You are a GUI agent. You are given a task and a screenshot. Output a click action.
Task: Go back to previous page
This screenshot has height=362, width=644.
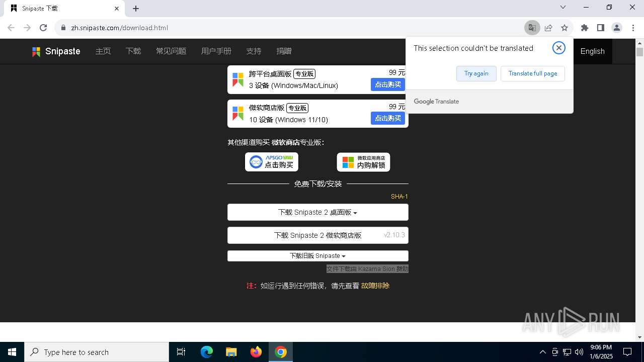[x=11, y=28]
